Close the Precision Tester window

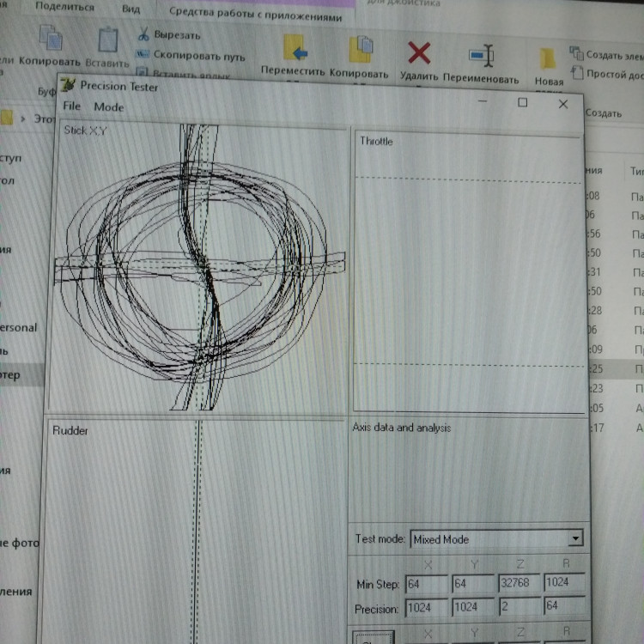coord(563,104)
